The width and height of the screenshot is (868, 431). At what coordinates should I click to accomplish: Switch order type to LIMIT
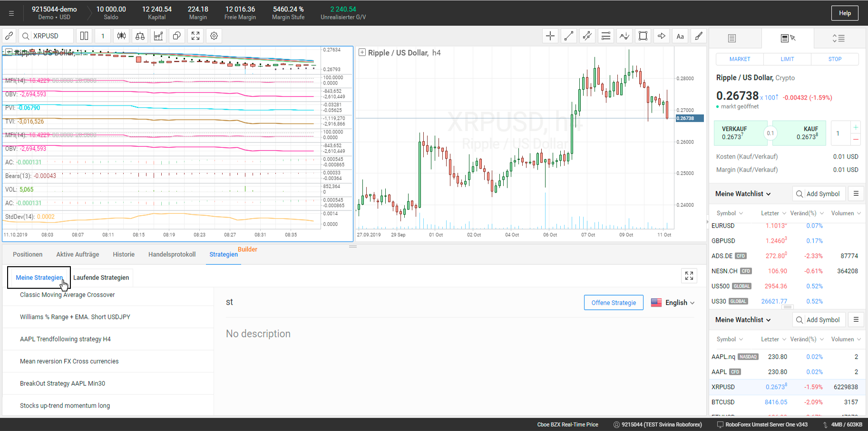[x=787, y=59]
